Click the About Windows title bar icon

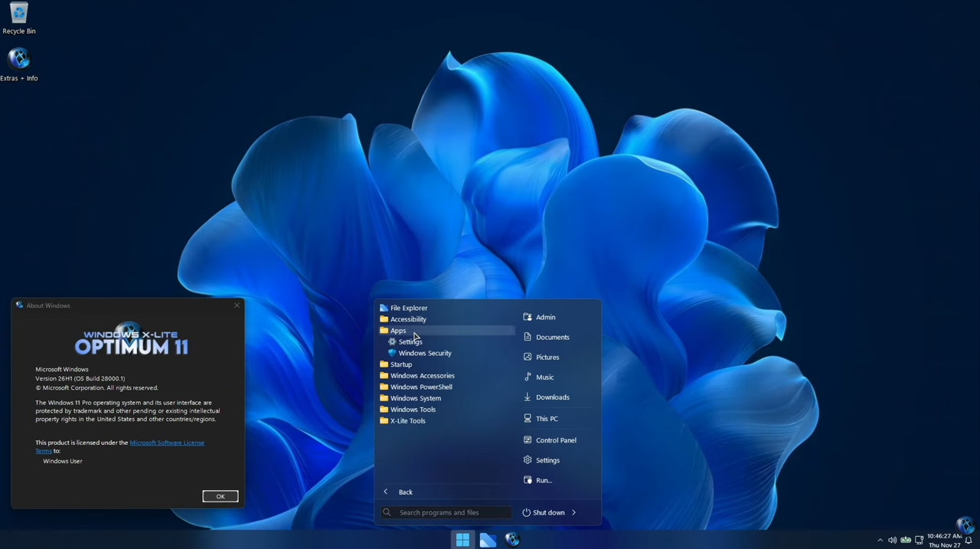(x=20, y=306)
